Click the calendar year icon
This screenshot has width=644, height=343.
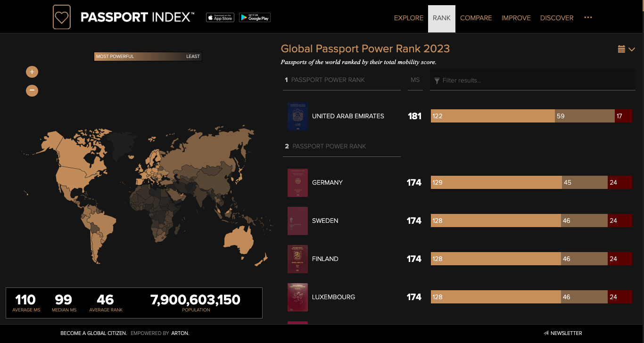[x=621, y=49]
